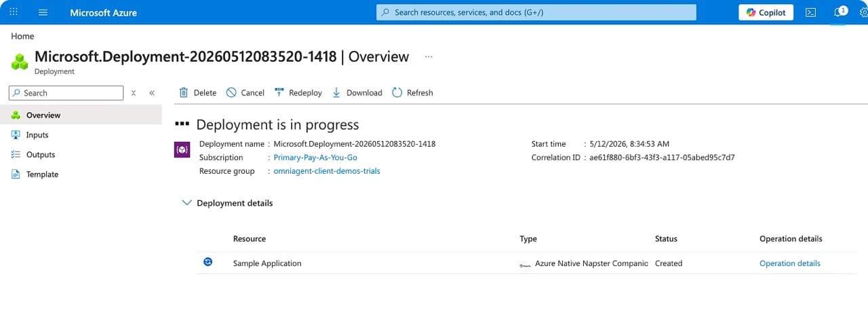The height and width of the screenshot is (332, 868).
Task: Open the Settings gear in top bar
Action: [x=863, y=12]
